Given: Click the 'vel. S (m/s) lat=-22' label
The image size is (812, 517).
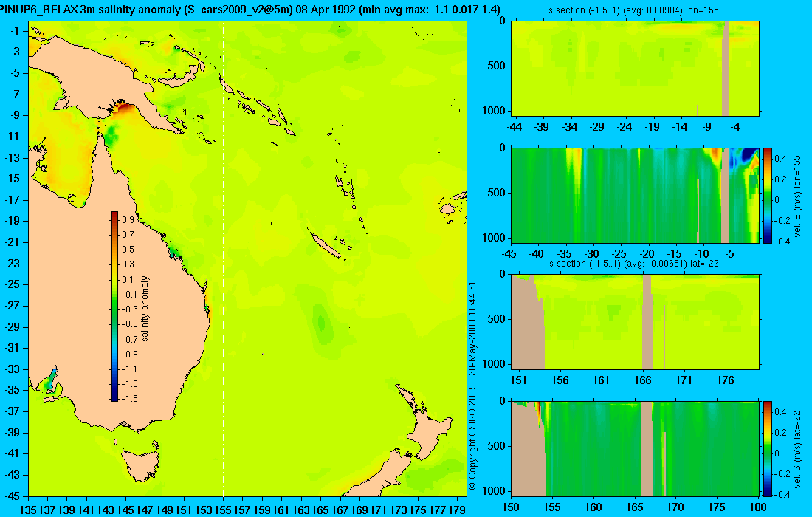Looking at the screenshot, I should click(x=797, y=448).
